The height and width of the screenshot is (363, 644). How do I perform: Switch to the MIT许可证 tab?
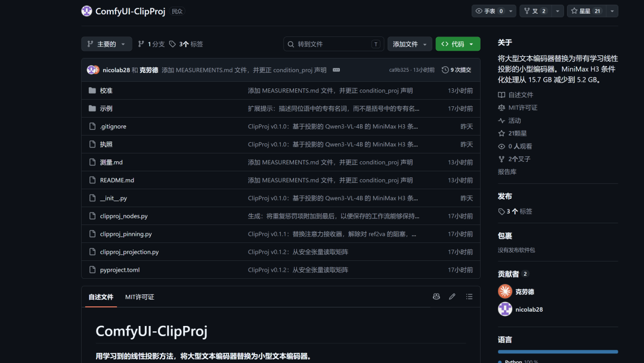(140, 297)
